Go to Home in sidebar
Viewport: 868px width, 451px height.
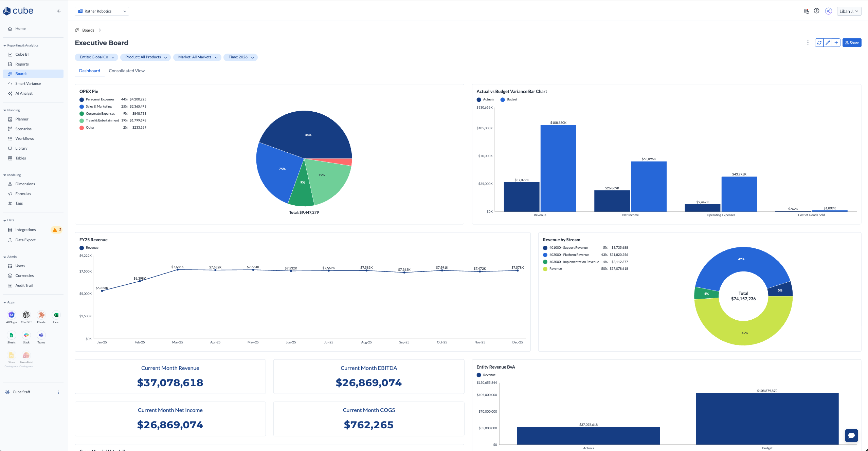(x=33, y=29)
